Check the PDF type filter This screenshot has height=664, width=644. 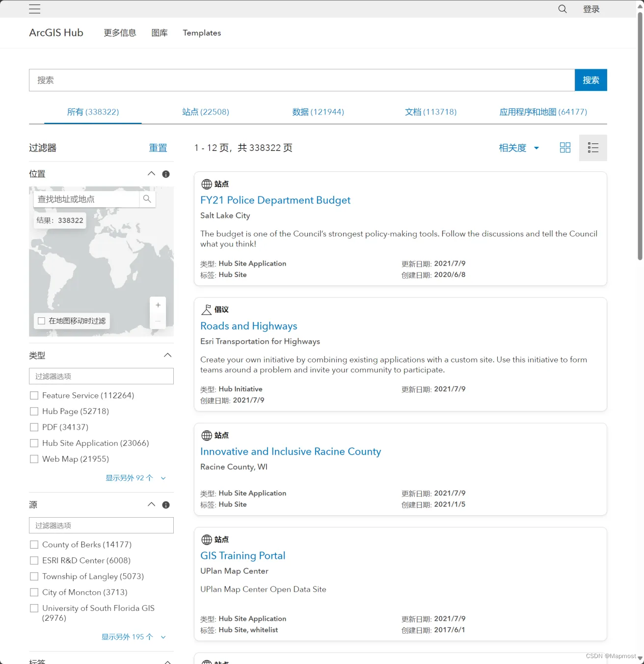click(34, 427)
